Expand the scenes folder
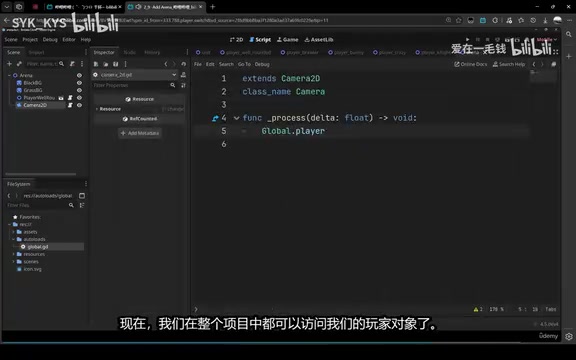The height and width of the screenshot is (360, 576). [14, 262]
